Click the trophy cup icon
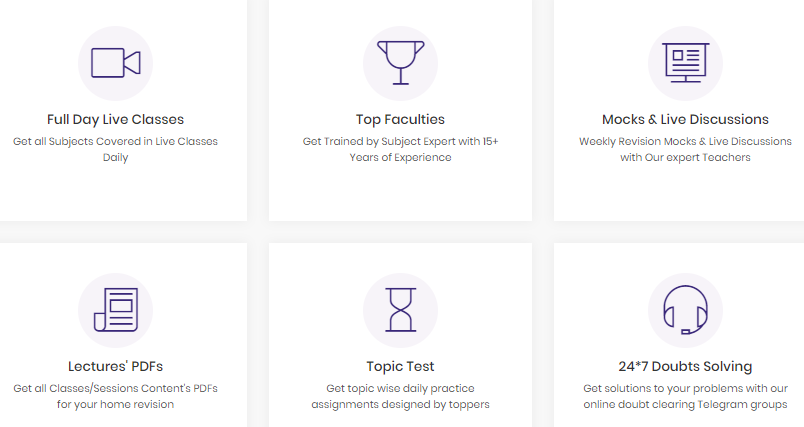 click(400, 63)
